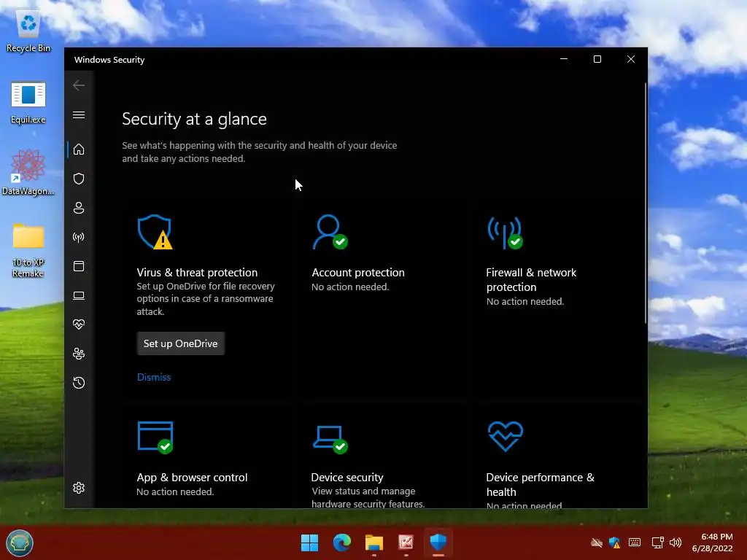The image size is (747, 560).
Task: Click 'No action needed.' under Account protection
Action: [x=350, y=287]
